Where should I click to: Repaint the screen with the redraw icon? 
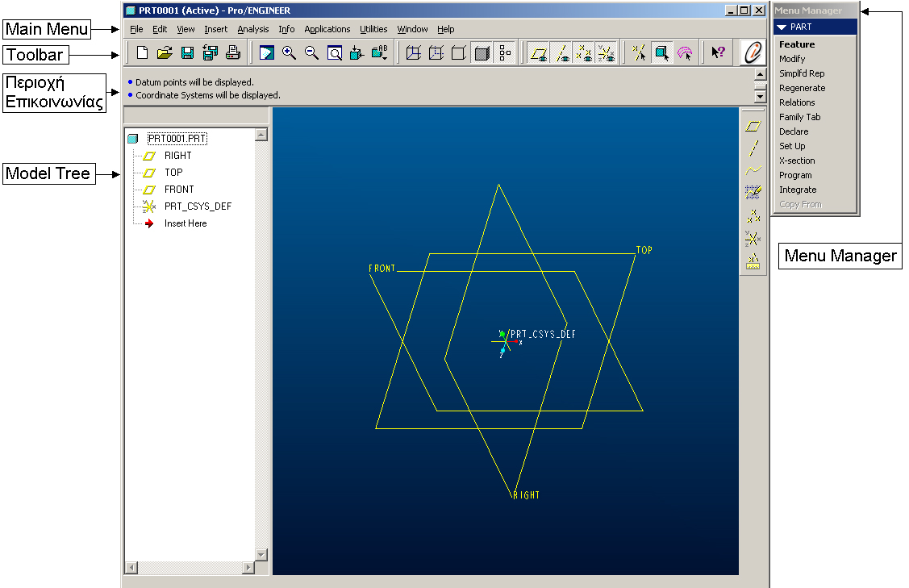[x=267, y=52]
